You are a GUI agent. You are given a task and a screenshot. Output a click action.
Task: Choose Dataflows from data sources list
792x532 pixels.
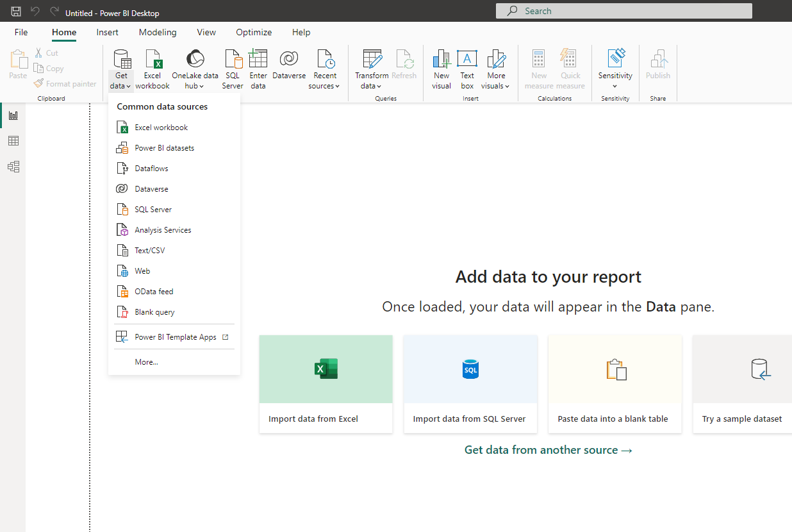pyautogui.click(x=174, y=169)
